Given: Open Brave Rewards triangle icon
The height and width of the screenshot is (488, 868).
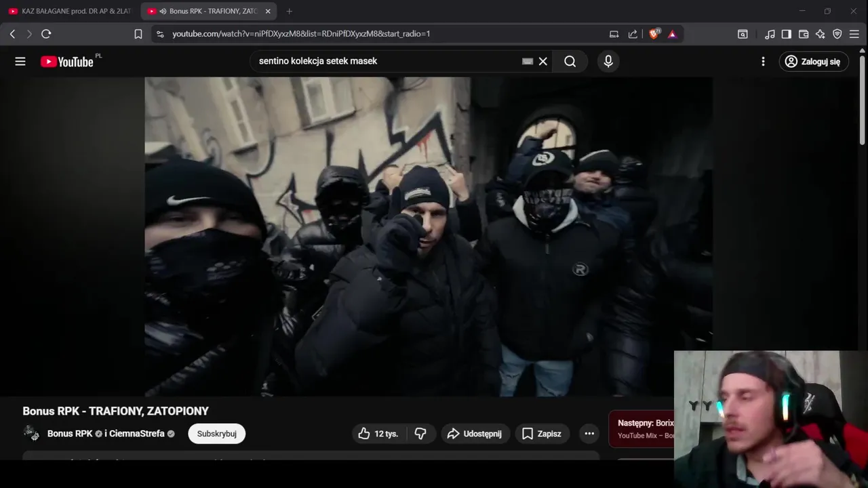Looking at the screenshot, I should coord(672,34).
